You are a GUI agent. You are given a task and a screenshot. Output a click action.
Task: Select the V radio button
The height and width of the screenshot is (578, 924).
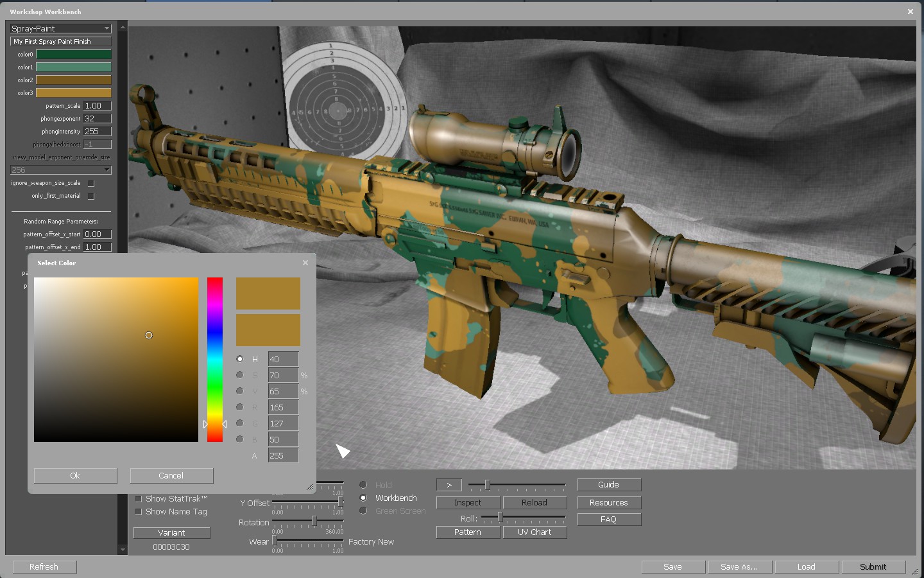point(240,391)
